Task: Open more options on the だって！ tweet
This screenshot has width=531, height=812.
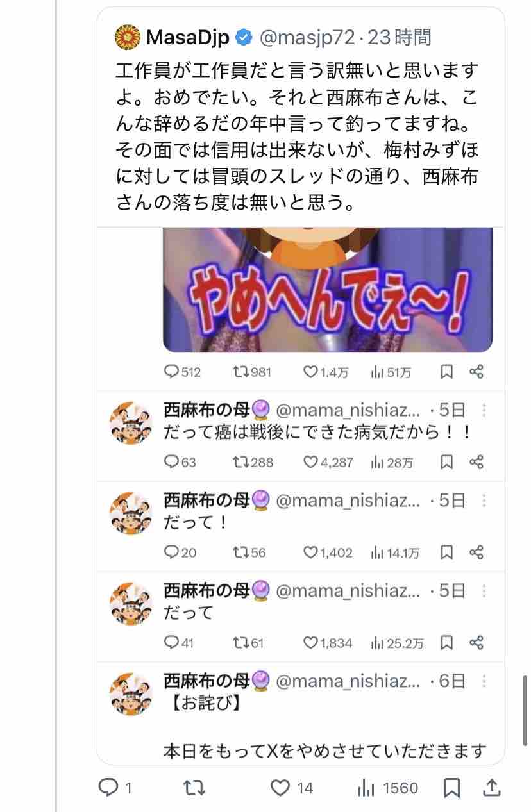Action: (x=484, y=501)
